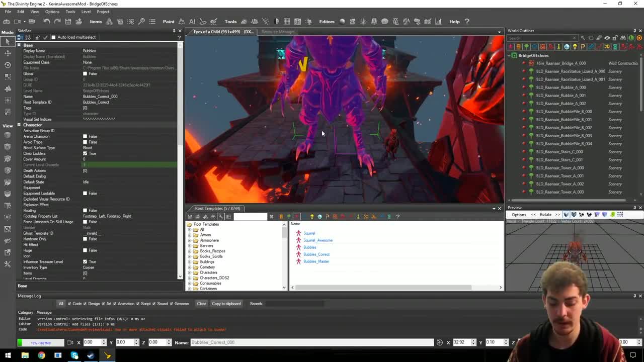644x362 pixels.
Task: Open the Edit menu
Action: tap(21, 12)
